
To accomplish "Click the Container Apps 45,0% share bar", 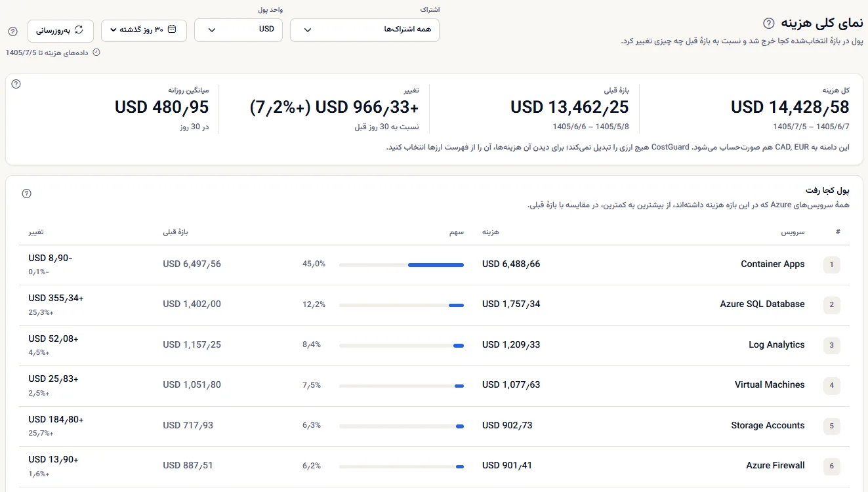I will tap(402, 265).
